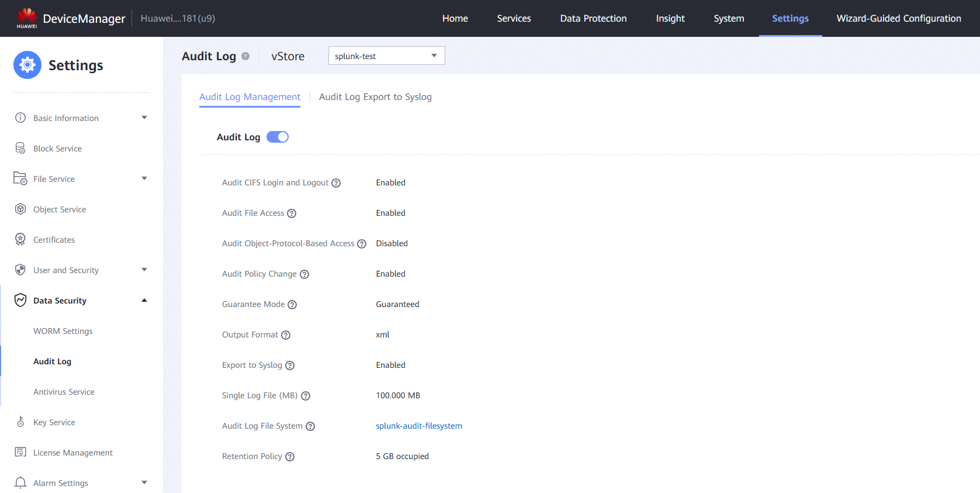The image size is (980, 493).
Task: Expand the Alarm Settings submenu arrow
Action: click(x=144, y=482)
